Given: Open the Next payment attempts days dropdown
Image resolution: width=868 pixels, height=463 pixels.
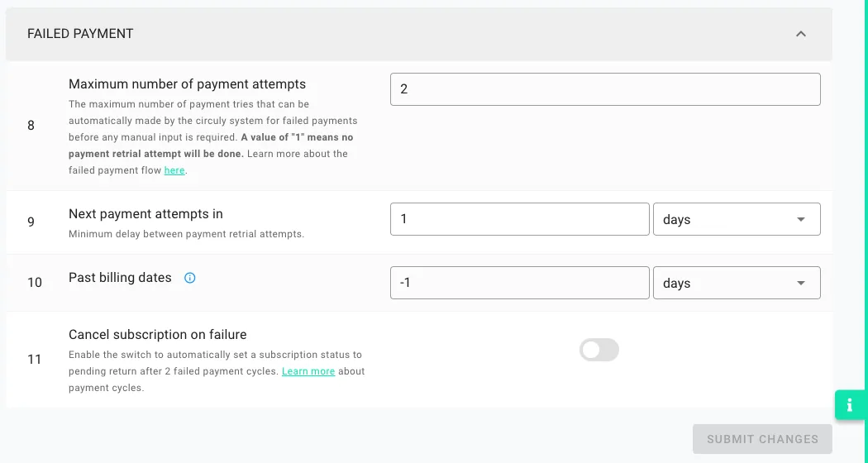Looking at the screenshot, I should (737, 219).
